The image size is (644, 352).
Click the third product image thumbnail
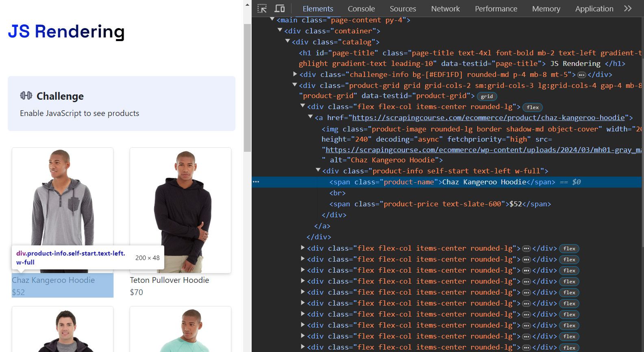(x=63, y=329)
